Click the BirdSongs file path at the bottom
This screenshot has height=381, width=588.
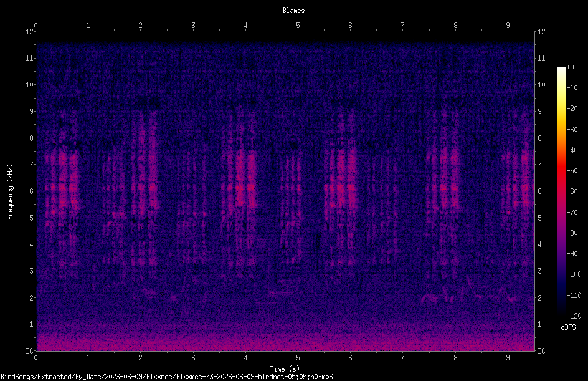[x=166, y=377]
